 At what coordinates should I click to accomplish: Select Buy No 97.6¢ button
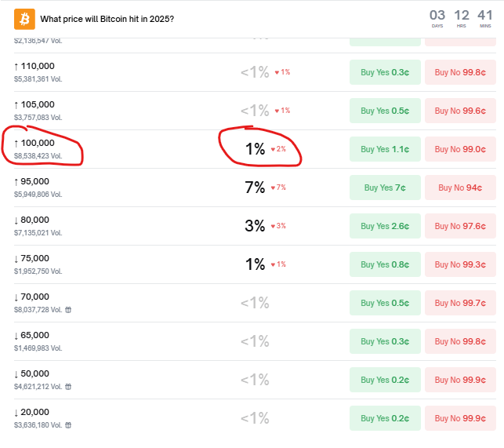460,226
